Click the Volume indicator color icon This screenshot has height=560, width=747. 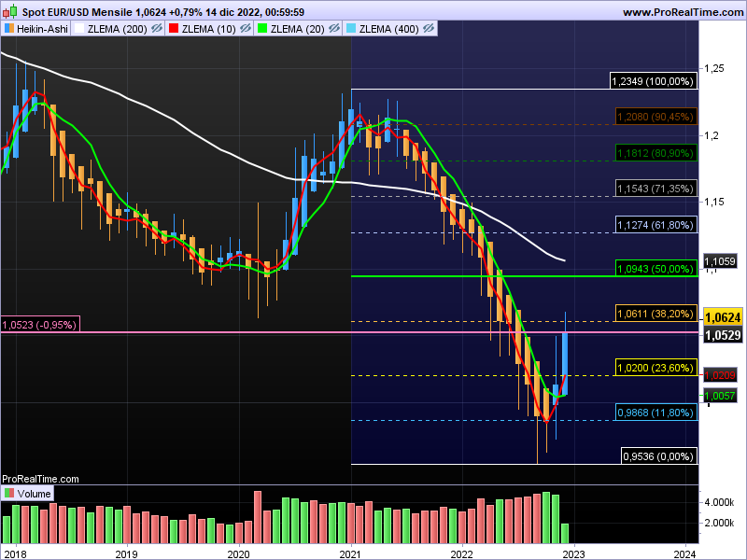pyautogui.click(x=9, y=494)
